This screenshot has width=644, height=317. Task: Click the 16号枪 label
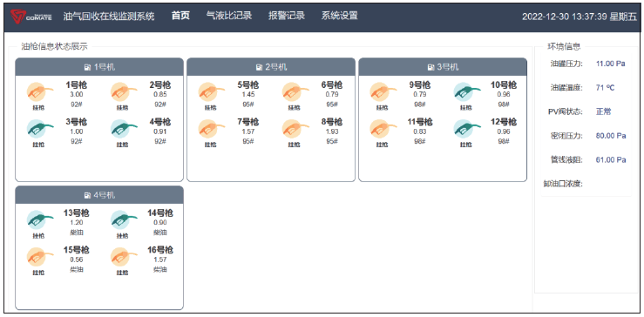pyautogui.click(x=160, y=250)
